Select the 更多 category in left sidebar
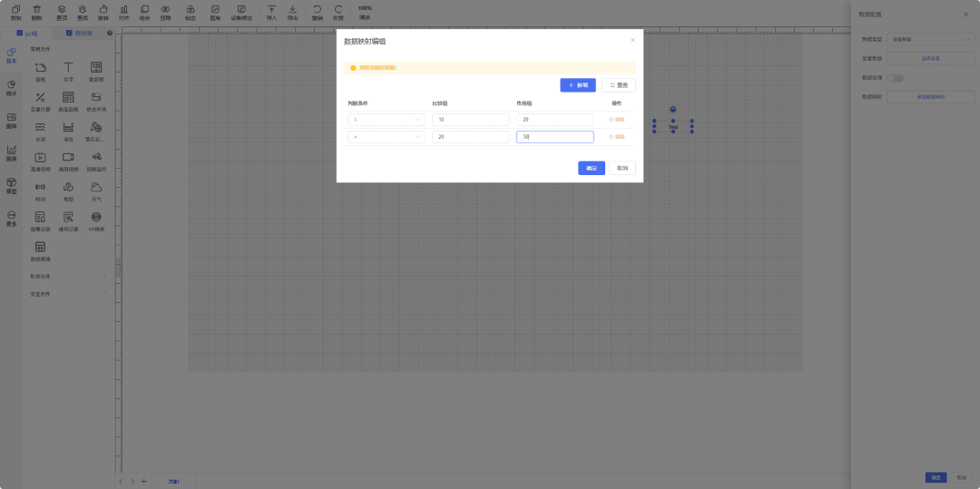The height and width of the screenshot is (489, 980). tap(11, 218)
